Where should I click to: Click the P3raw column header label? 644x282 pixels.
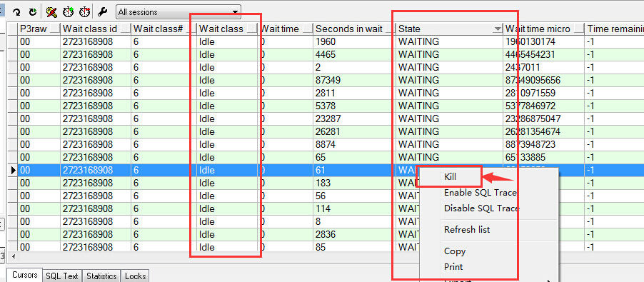tap(34, 29)
